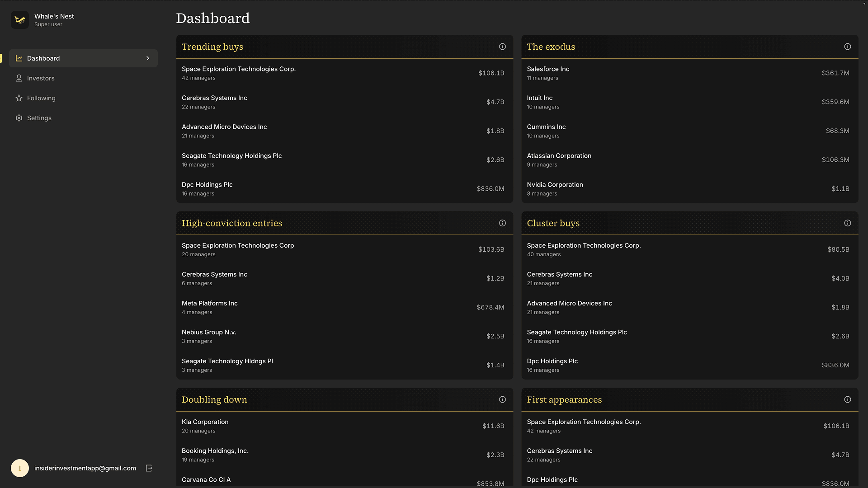This screenshot has width=868, height=488.
Task: Open Seagate Technology Hldngs Pl row
Action: point(344,365)
